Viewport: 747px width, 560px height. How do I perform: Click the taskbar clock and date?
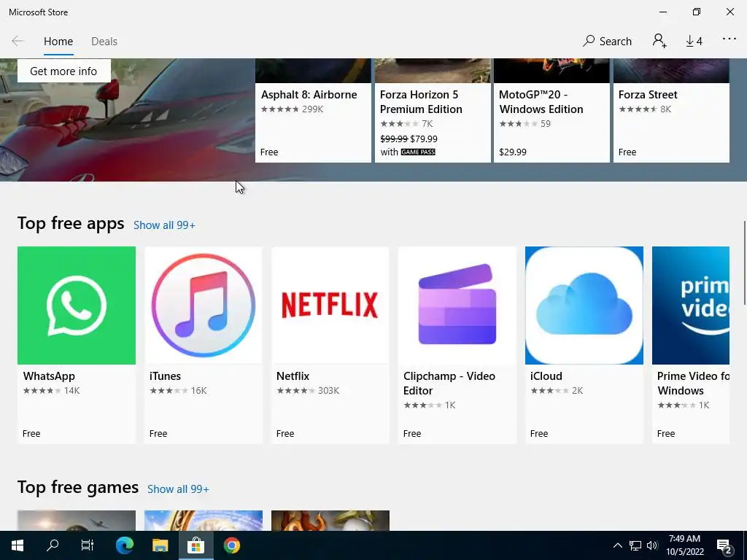[x=684, y=545]
